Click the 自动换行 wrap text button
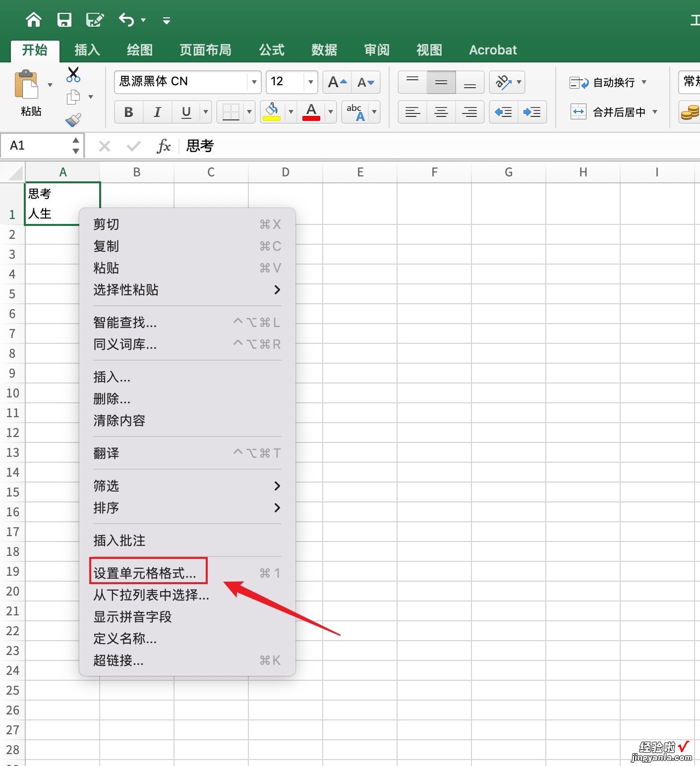 coord(603,82)
